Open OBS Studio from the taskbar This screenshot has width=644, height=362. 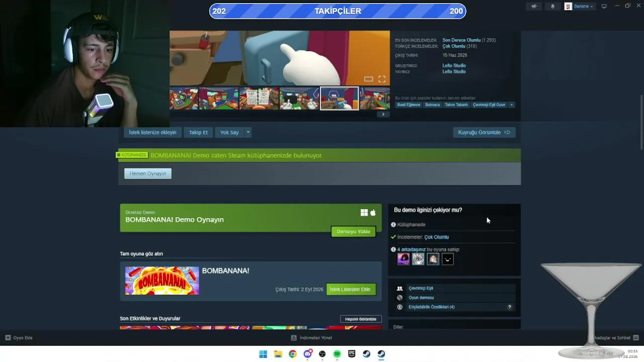tap(322, 354)
